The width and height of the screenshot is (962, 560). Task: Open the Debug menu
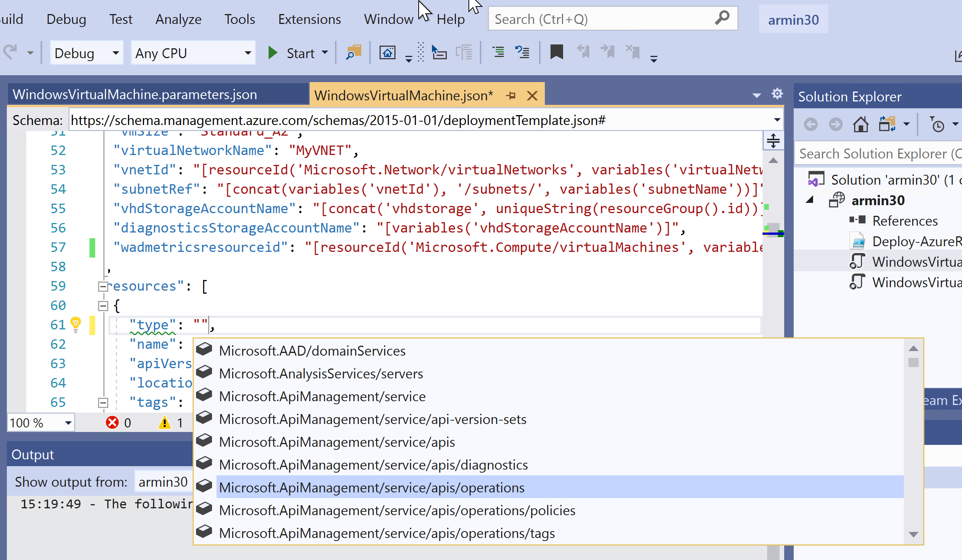(66, 18)
